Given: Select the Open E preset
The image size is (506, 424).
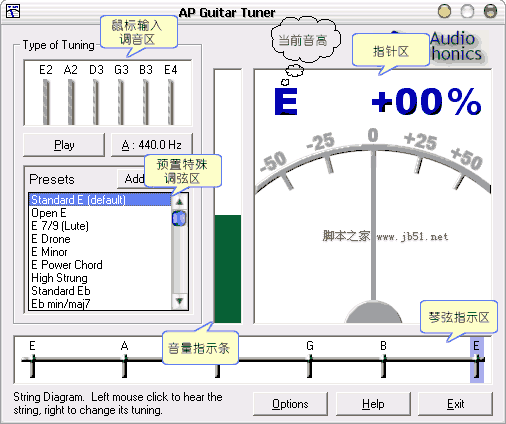Looking at the screenshot, I should pos(100,213).
